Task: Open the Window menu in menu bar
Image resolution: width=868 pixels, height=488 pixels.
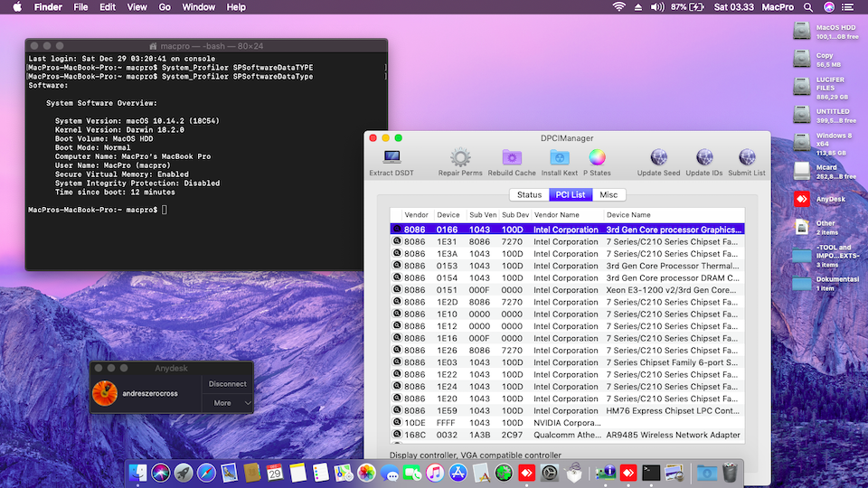Action: click(199, 7)
